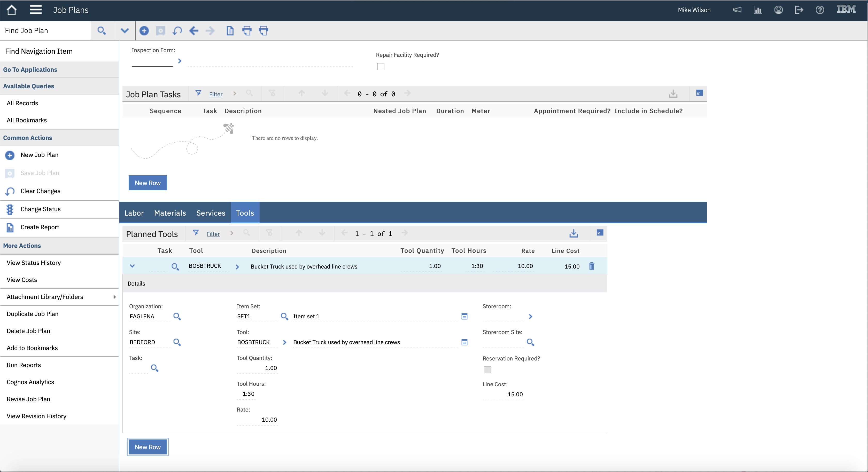Print the current job plan
This screenshot has width=868, height=472.
coord(247,31)
